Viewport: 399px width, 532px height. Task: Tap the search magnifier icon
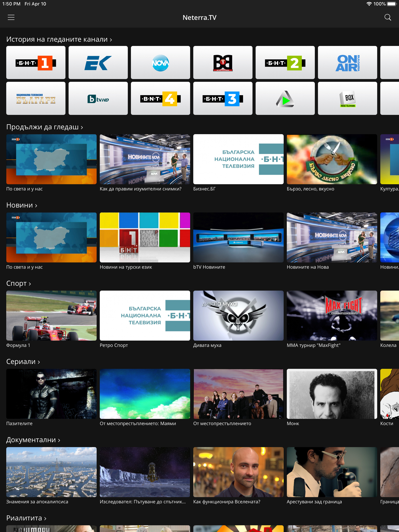(388, 17)
